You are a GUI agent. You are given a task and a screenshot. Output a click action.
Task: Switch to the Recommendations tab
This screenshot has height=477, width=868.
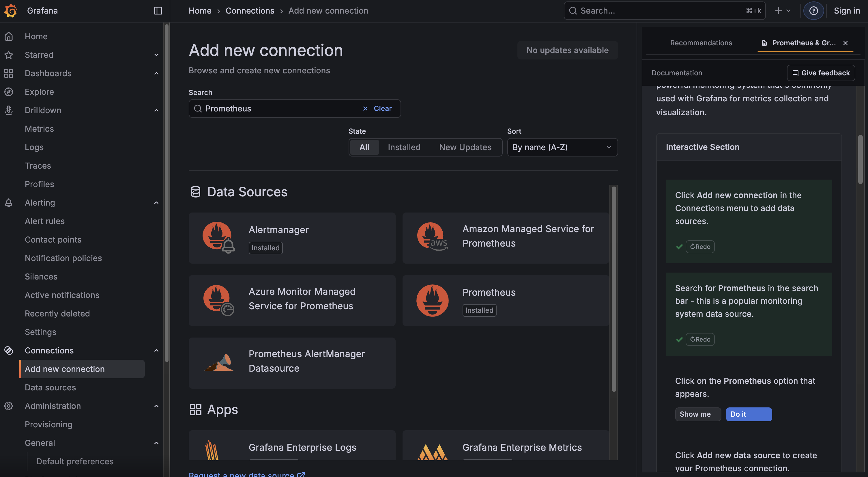point(701,43)
